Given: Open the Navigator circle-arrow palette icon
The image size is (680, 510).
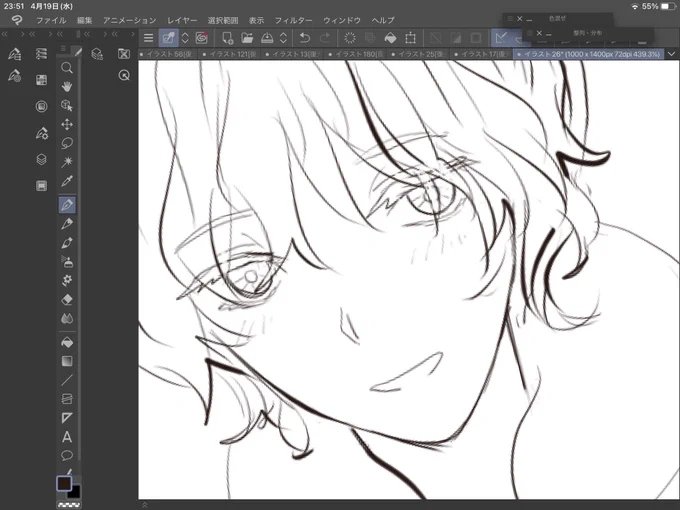Looking at the screenshot, I should (124, 75).
